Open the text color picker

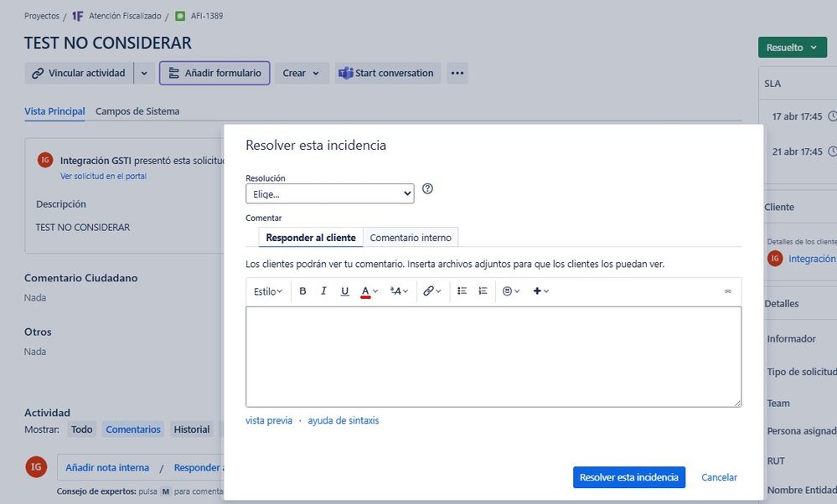[369, 291]
